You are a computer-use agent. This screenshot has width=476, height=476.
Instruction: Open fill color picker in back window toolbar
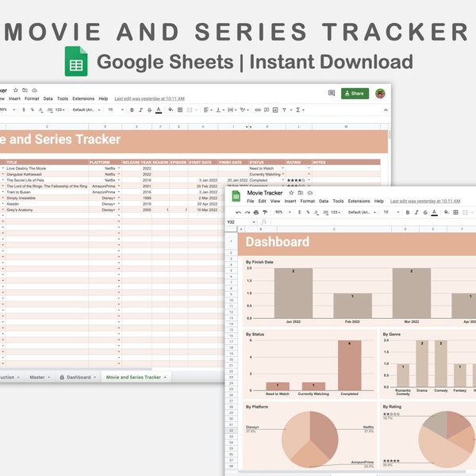point(171,109)
